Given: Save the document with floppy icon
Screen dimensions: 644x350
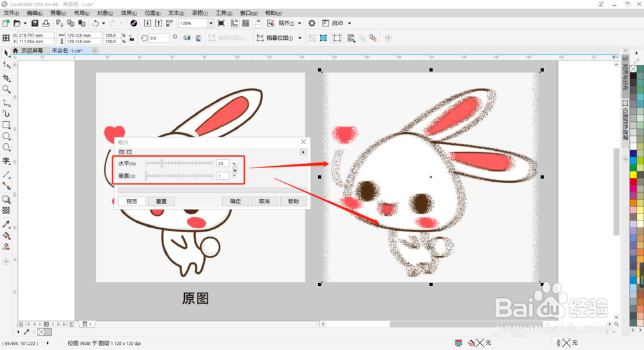Looking at the screenshot, I should 35,23.
